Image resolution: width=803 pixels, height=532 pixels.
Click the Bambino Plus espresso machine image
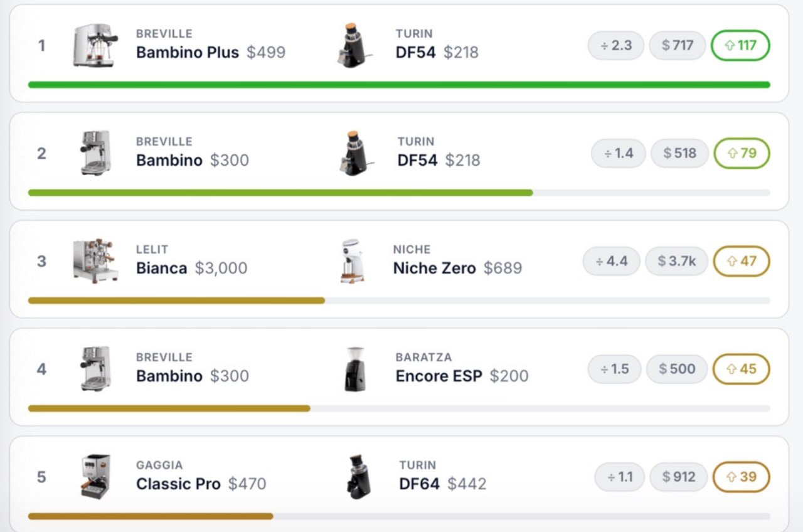tap(95, 45)
